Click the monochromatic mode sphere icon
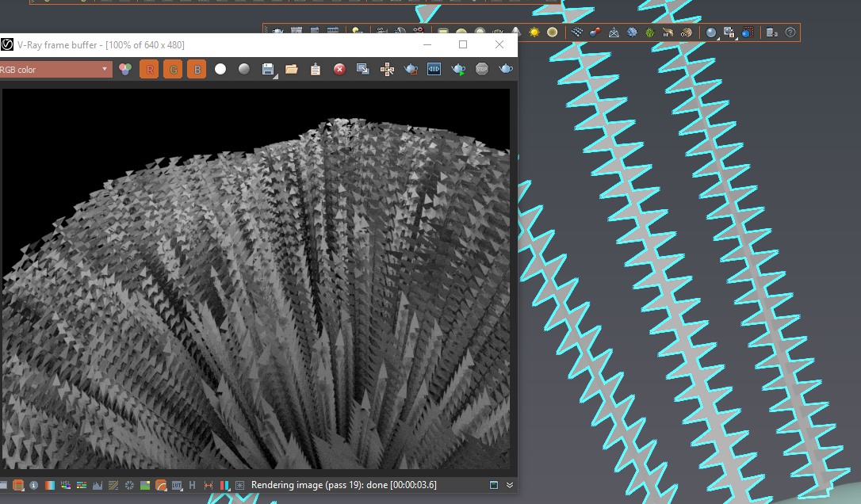Screen dimensions: 861x504 pyautogui.click(x=244, y=70)
